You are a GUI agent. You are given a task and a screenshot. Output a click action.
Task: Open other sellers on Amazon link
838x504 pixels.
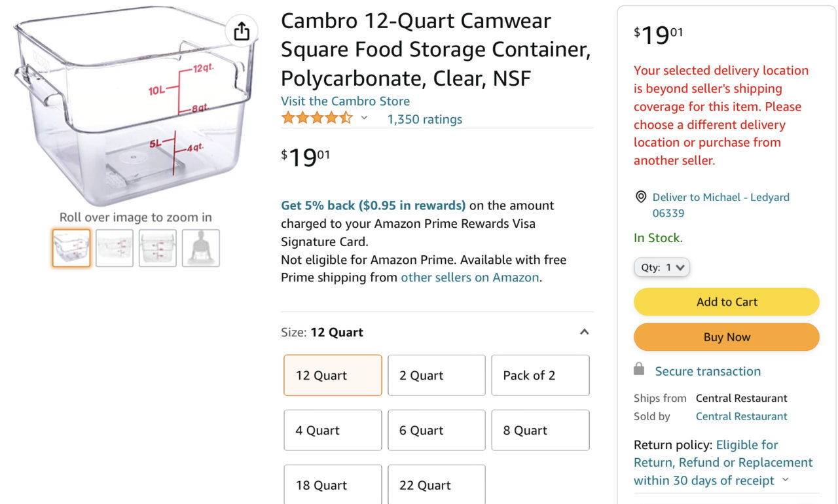click(470, 278)
